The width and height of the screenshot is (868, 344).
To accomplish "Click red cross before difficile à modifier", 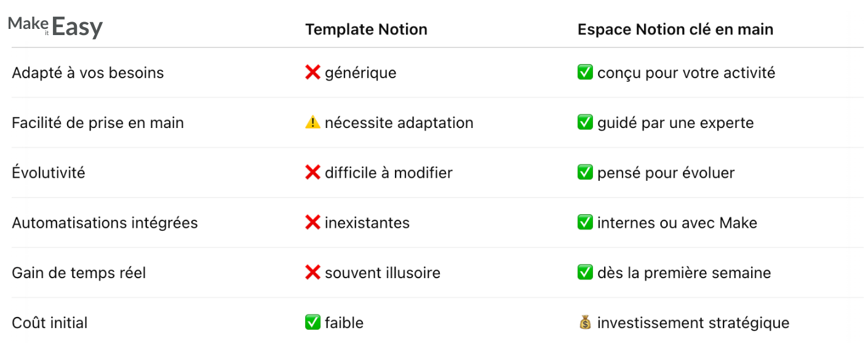I will coord(313,173).
